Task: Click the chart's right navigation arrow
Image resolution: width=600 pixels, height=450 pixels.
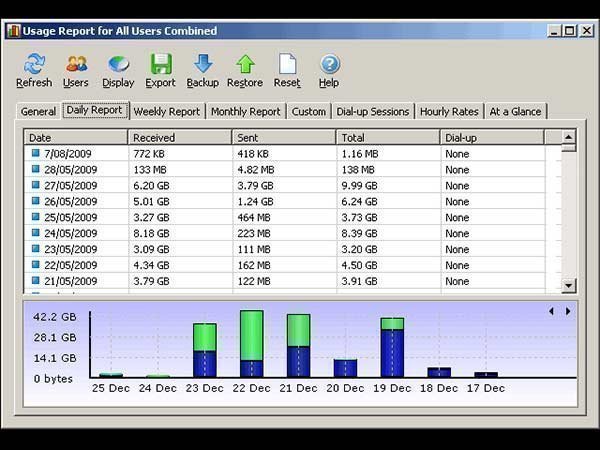Action: [568, 311]
